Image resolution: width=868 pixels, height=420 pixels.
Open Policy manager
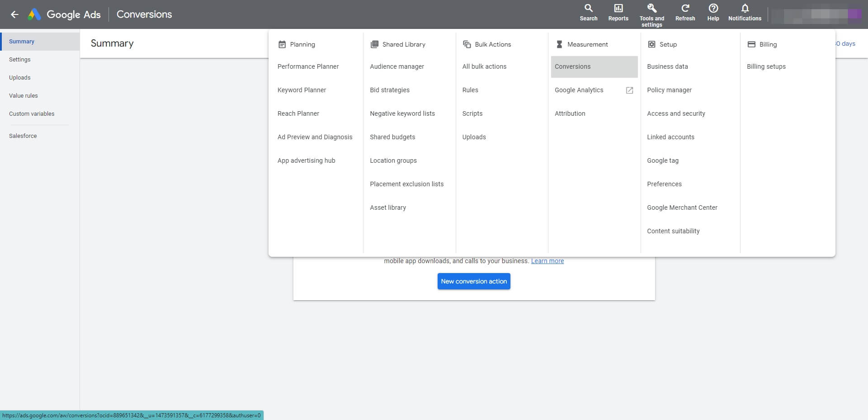coord(669,90)
